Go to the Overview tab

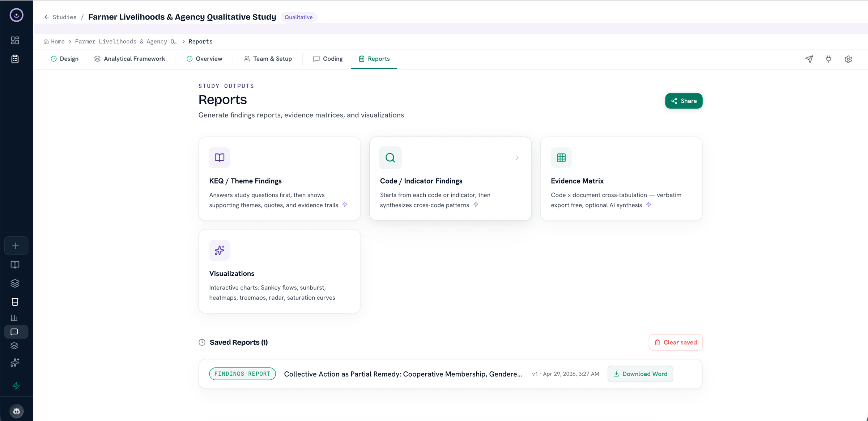204,59
